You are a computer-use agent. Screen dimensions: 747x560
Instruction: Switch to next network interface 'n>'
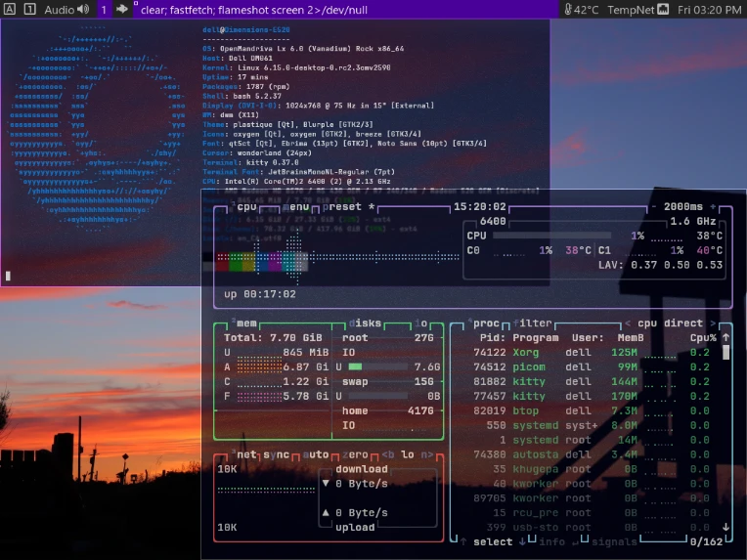click(x=427, y=454)
